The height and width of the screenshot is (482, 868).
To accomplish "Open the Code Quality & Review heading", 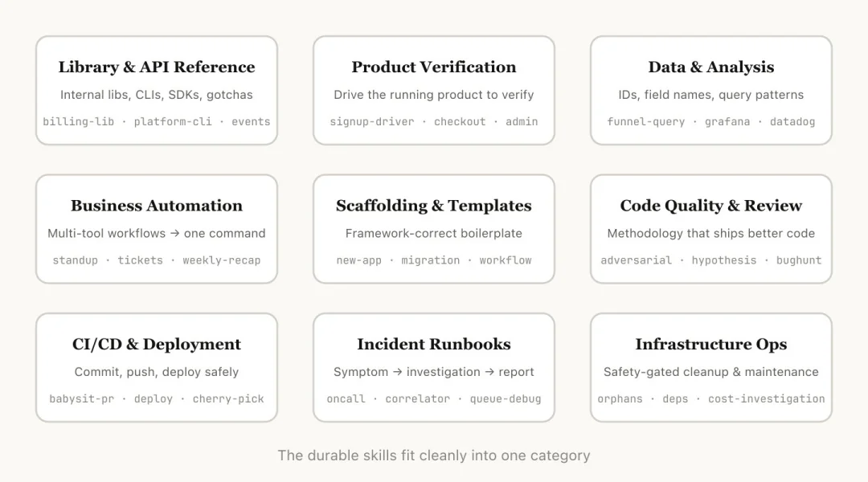I will tap(711, 206).
